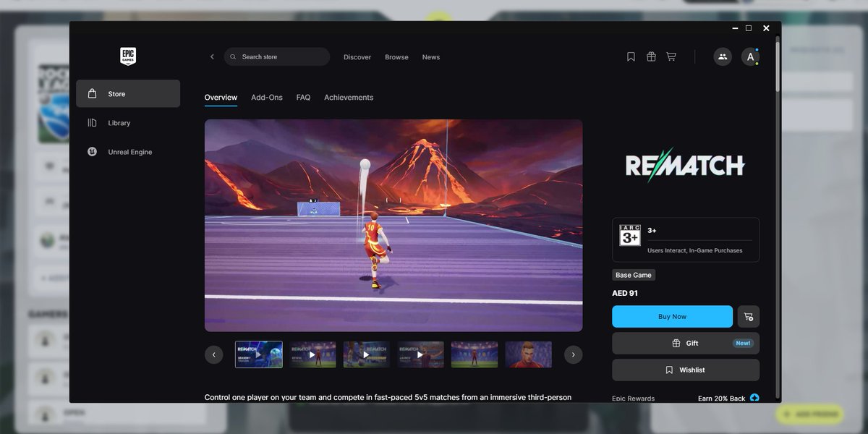868x434 pixels.
Task: Open the Store section in sidebar
Action: click(x=128, y=94)
